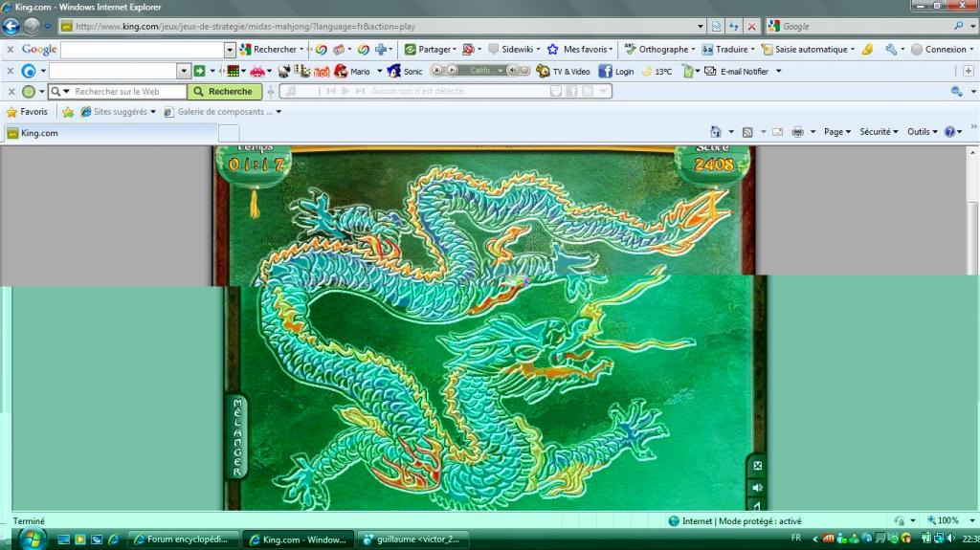Click the green go arrow on second toolbar
The image size is (980, 550).
point(199,71)
